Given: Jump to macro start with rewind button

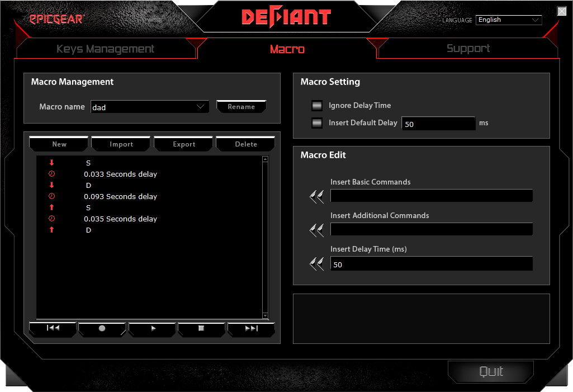Looking at the screenshot, I should coord(53,329).
